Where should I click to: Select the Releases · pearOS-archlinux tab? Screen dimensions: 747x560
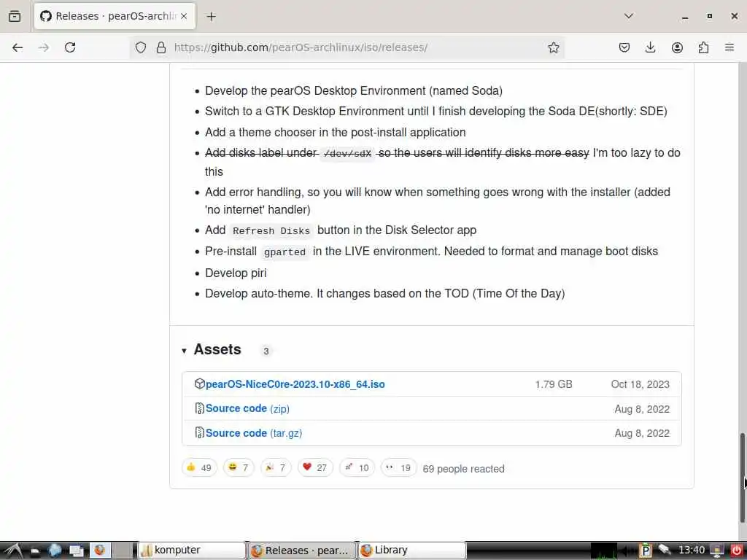point(115,16)
